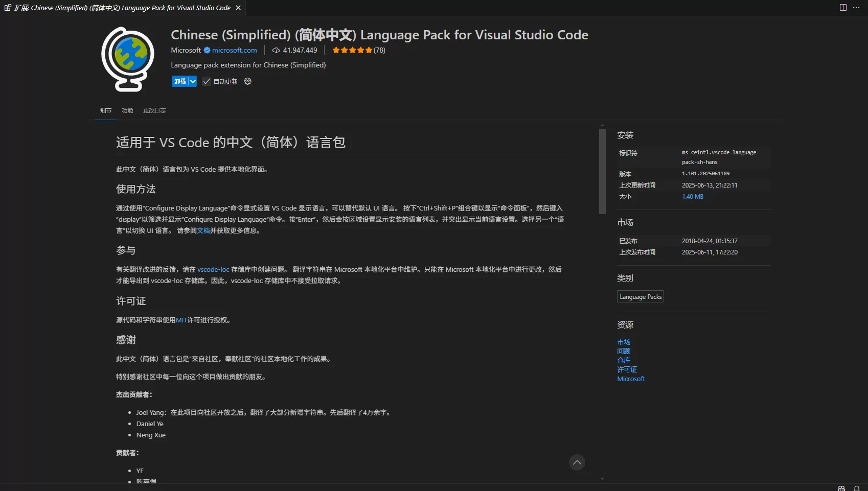Viewport: 868px width, 491px height.
Task: Click the verified publisher badge icon
Action: tap(207, 50)
